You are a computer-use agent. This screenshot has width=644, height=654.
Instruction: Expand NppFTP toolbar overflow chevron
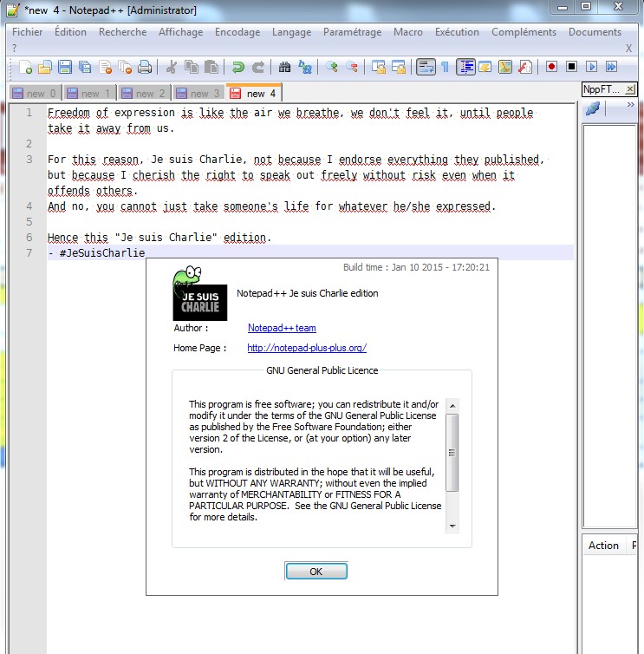tap(631, 105)
